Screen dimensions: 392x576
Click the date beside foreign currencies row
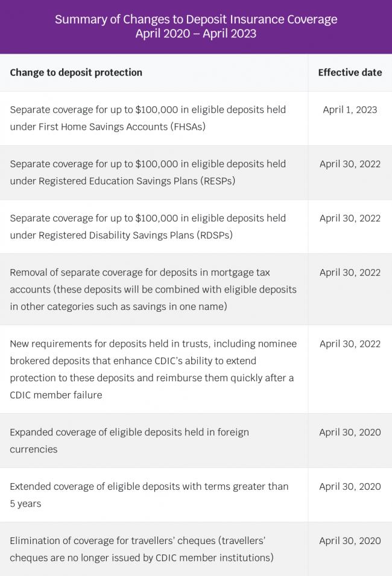350,432
